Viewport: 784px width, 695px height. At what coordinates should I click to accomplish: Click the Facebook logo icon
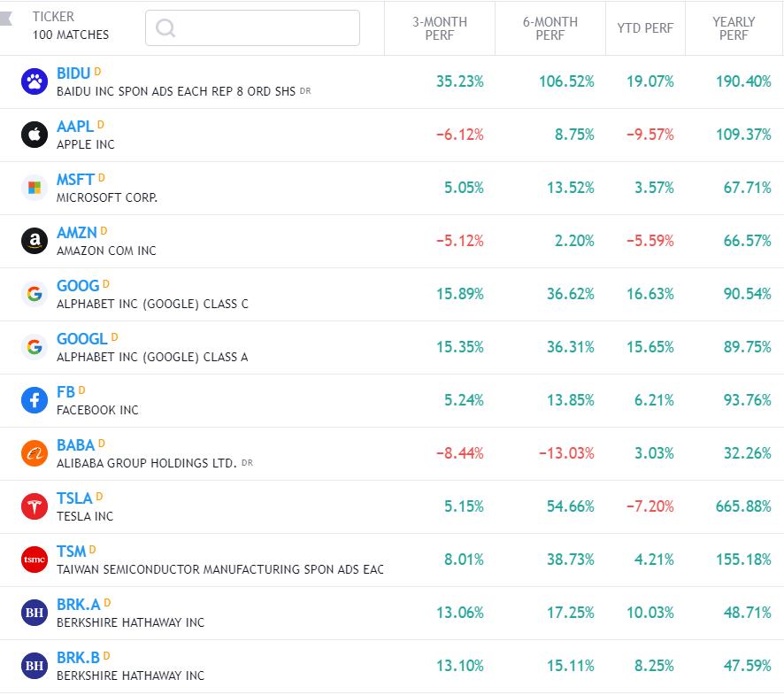[x=35, y=400]
